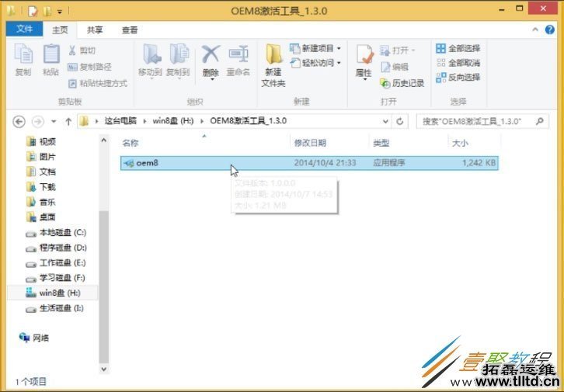Viewport: 564px width, 392px height.
Task: Click win8盘 (H:) in the address bar
Action: (x=173, y=121)
